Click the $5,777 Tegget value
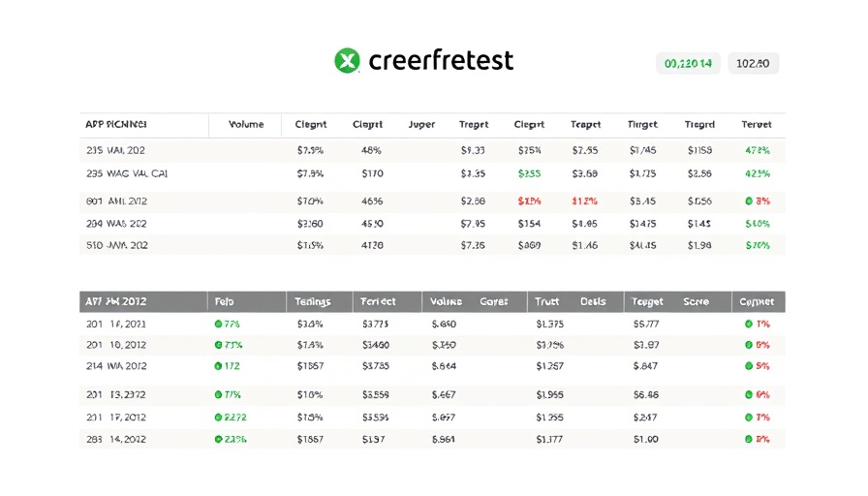The height and width of the screenshot is (496, 868). pyautogui.click(x=646, y=324)
